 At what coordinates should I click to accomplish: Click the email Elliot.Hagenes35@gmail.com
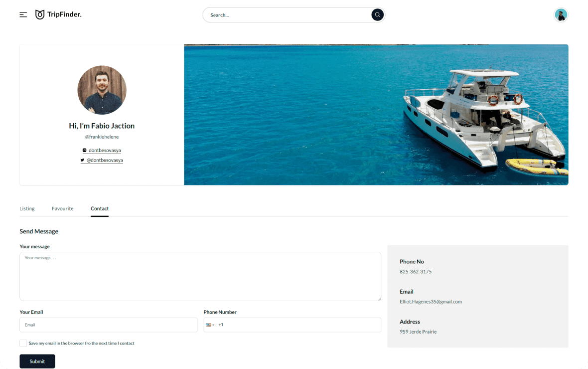pyautogui.click(x=431, y=301)
